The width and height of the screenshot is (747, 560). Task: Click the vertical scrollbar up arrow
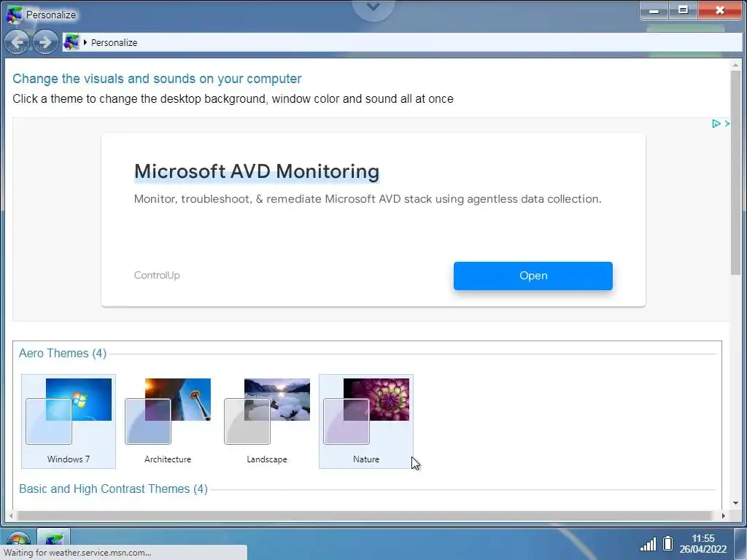(735, 65)
